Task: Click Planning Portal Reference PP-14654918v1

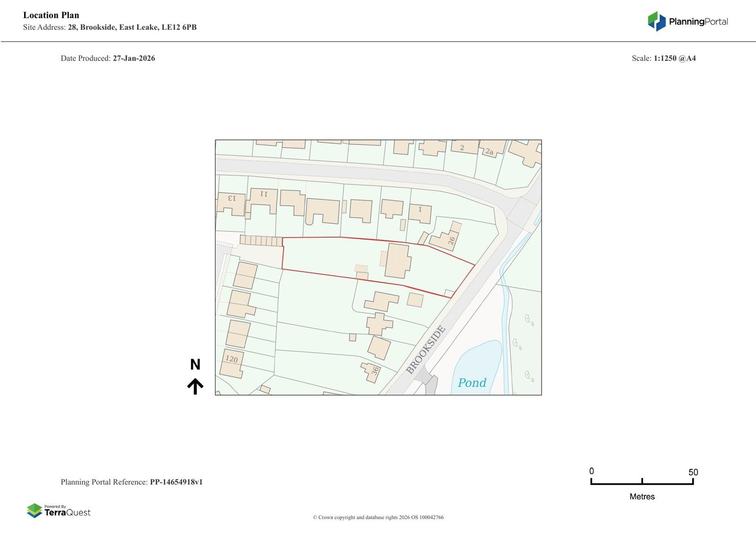Action: click(176, 482)
